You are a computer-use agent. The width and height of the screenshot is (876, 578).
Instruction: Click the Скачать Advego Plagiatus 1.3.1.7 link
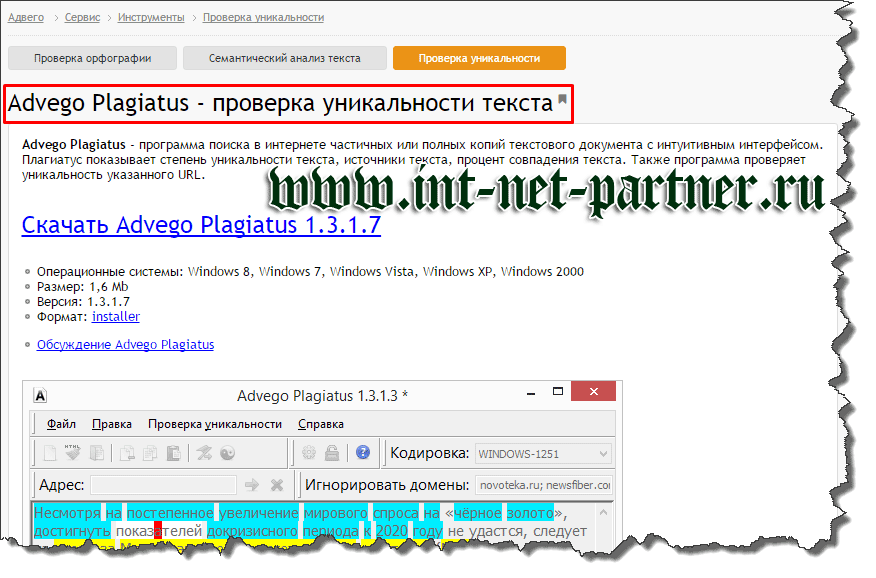(201, 225)
